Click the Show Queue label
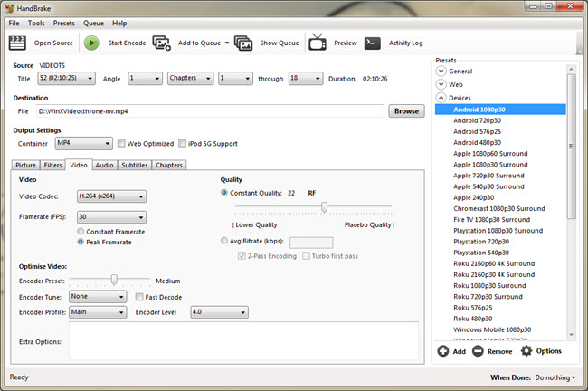Image resolution: width=588 pixels, height=391 pixels. (x=280, y=43)
